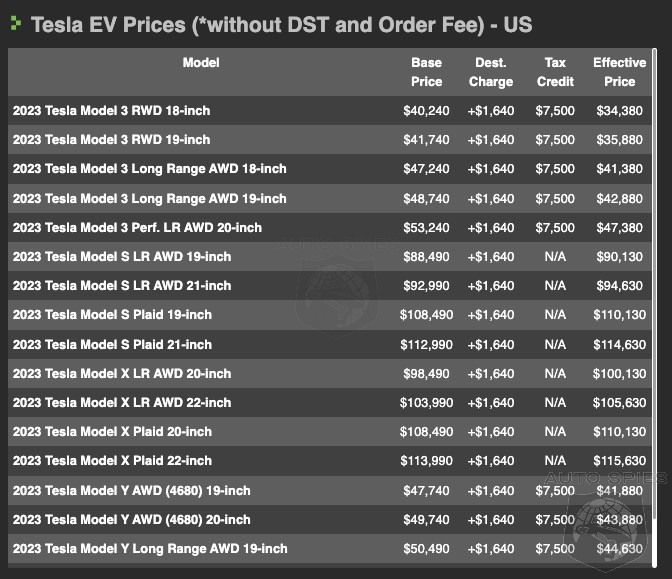
Task: Select the Model 3 Perf. LR AWD 20-inch row
Action: coord(137,228)
